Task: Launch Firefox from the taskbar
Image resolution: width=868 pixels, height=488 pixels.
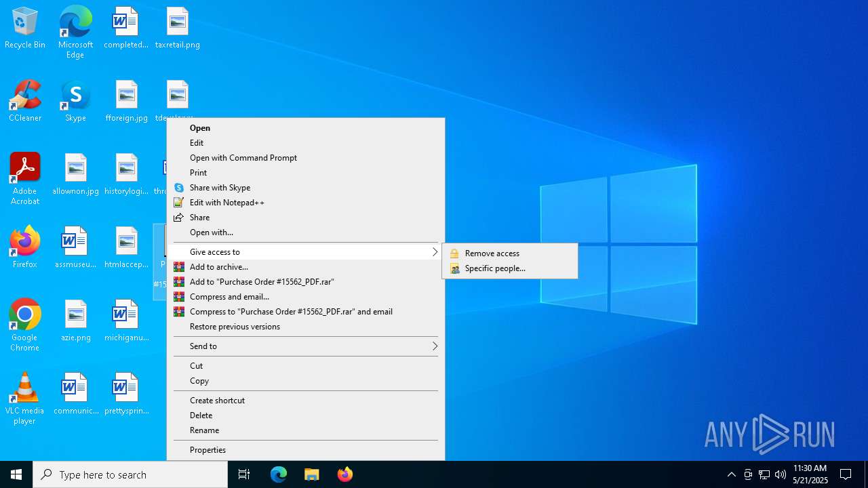Action: coord(344,474)
